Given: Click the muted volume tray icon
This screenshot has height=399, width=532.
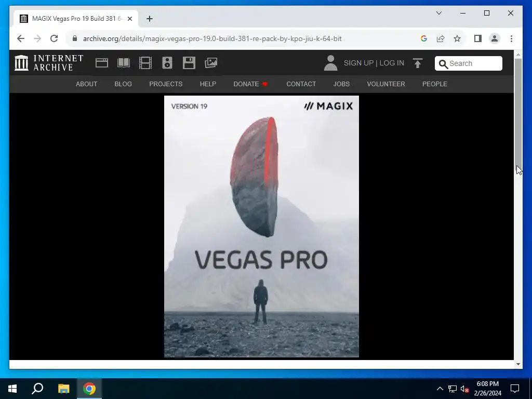Looking at the screenshot, I should point(464,389).
